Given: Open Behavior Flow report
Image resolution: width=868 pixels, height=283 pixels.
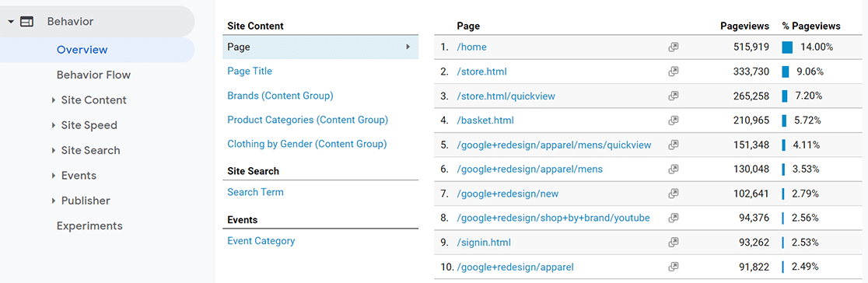Looking at the screenshot, I should [93, 75].
